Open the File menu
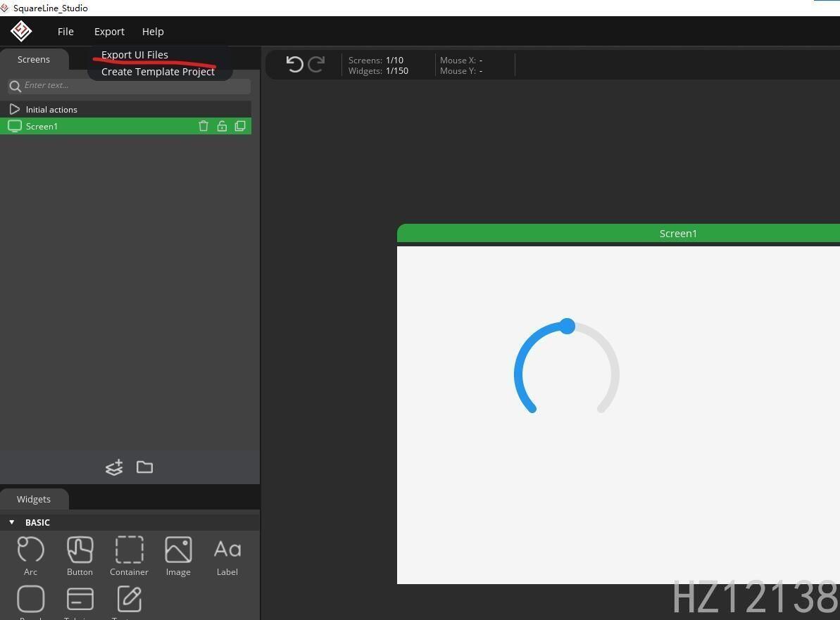Screen dimensions: 840x620 (65, 32)
